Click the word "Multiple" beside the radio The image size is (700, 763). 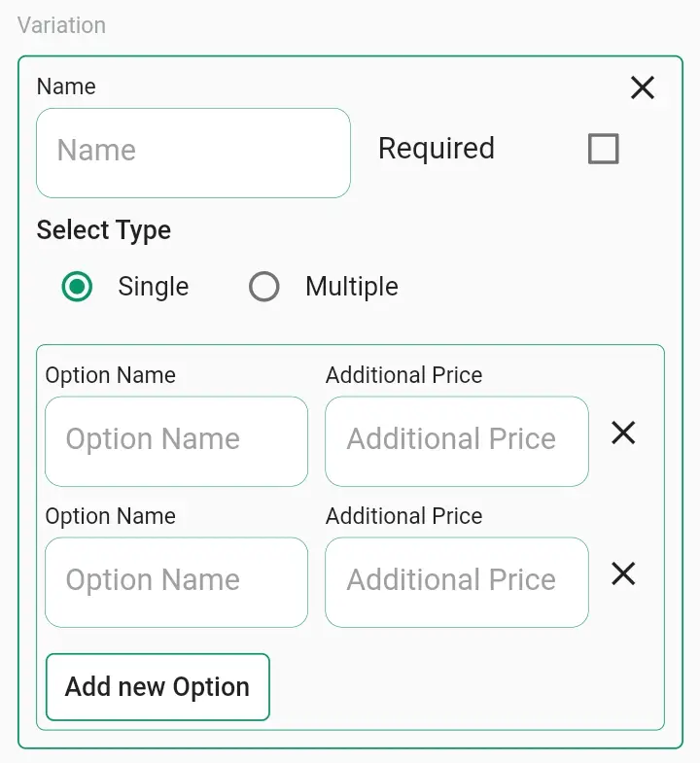click(x=352, y=286)
